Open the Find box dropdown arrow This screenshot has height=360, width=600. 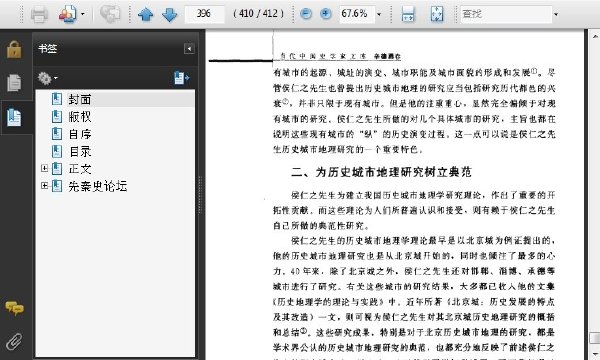[556, 15]
